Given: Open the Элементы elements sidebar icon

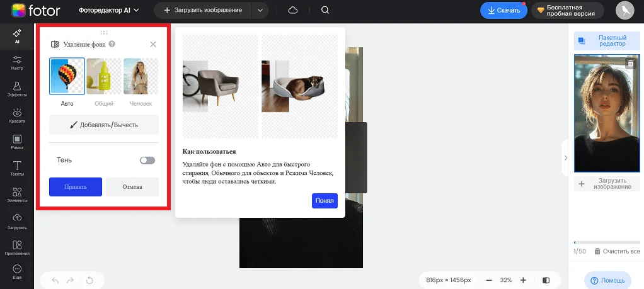Looking at the screenshot, I should (x=17, y=195).
